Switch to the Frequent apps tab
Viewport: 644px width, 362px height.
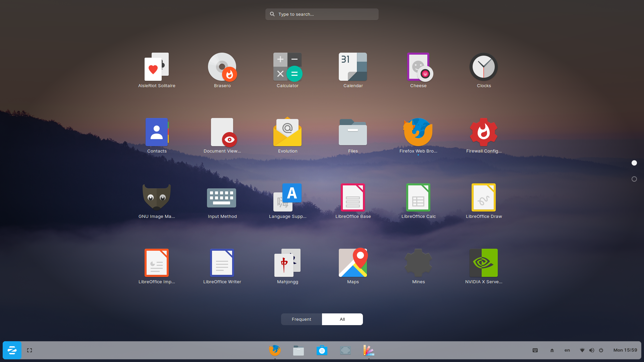tap(302, 319)
